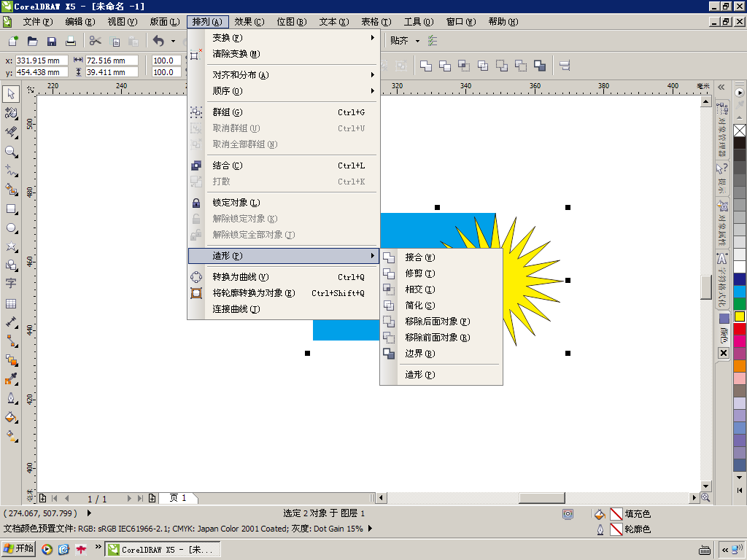The image size is (747, 560).
Task: Select the Freehand drawing tool
Action: [x=11, y=171]
